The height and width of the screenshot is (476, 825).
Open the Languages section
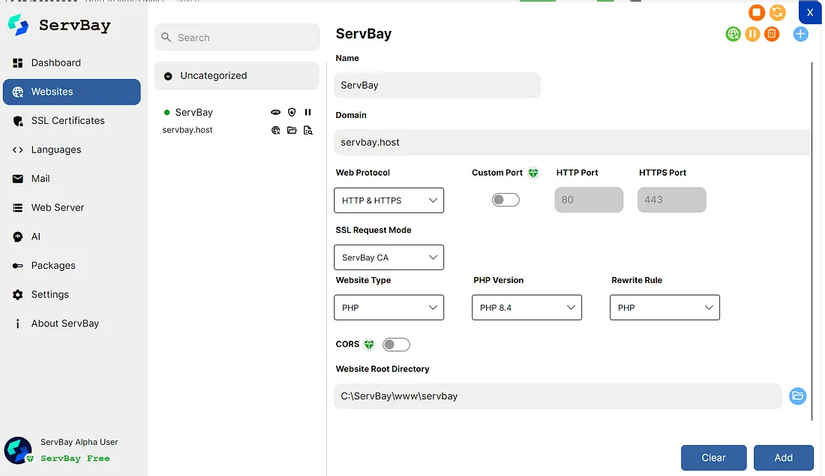coord(72,149)
